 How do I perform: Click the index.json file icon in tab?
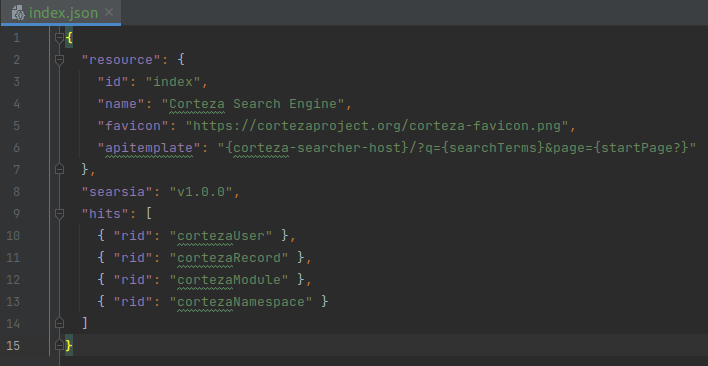[x=18, y=13]
